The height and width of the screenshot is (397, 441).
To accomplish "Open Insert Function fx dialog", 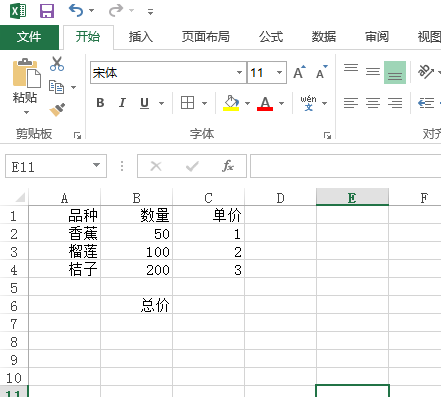I will click(228, 166).
